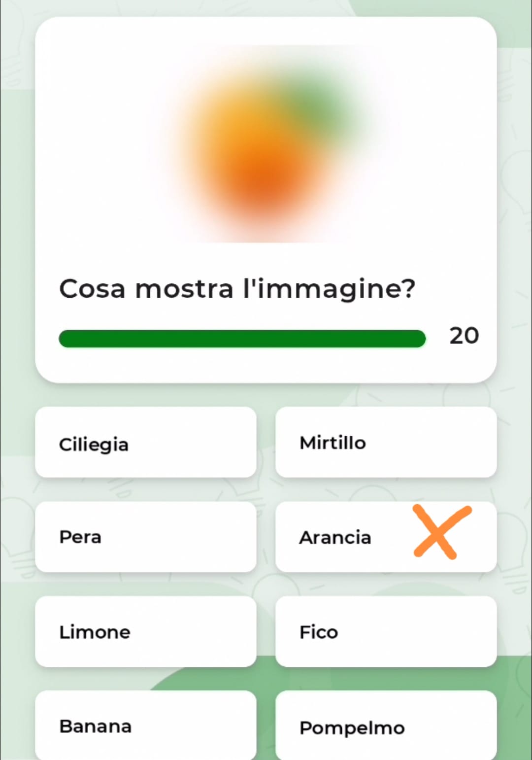
Task: Select the Ciliegia answer
Action: pos(146,442)
